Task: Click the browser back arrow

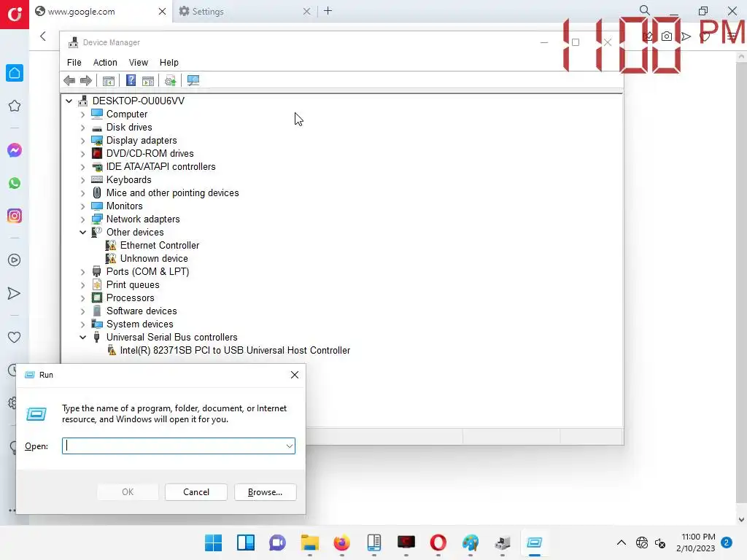Action: 43,36
